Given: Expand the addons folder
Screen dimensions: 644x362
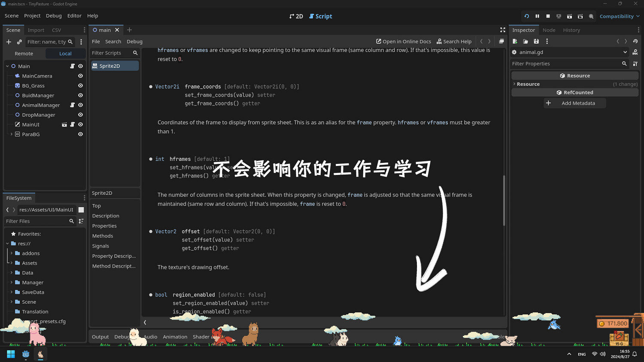Looking at the screenshot, I should (11, 253).
